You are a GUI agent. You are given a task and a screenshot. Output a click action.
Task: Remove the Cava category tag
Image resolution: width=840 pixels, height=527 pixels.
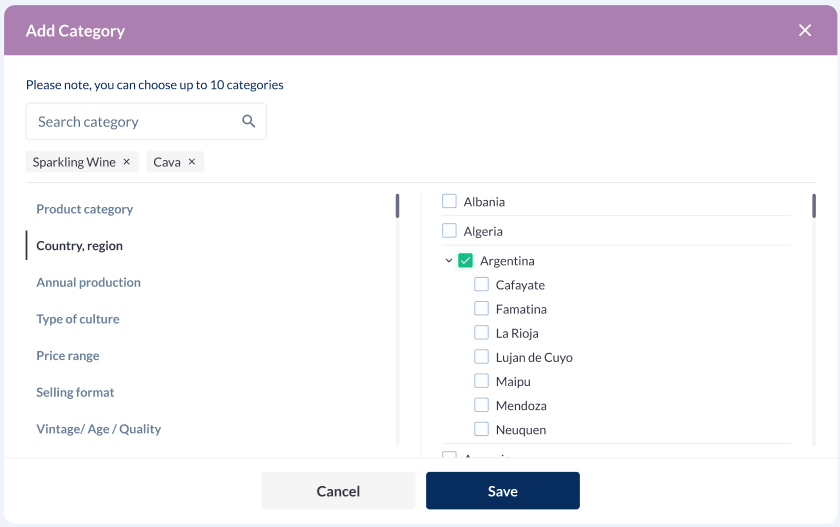click(192, 162)
